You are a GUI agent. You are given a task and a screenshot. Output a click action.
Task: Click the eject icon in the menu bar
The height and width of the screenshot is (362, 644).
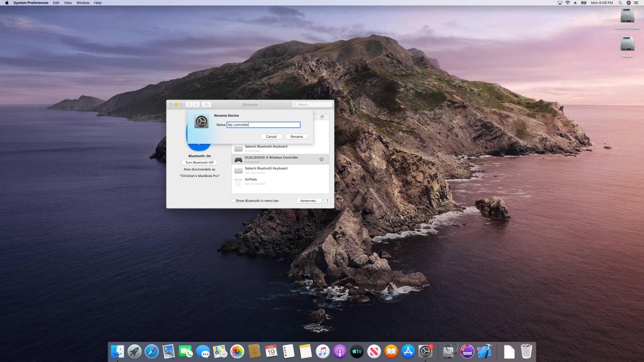(x=576, y=3)
